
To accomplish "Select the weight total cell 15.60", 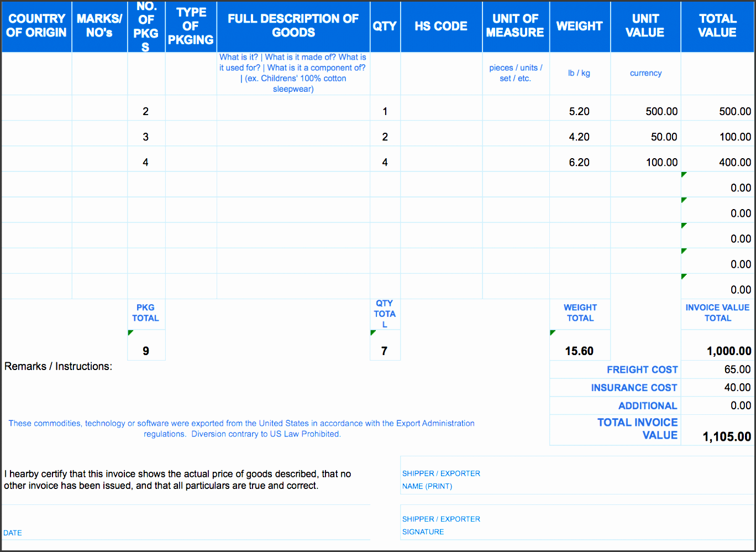I will 579,351.
